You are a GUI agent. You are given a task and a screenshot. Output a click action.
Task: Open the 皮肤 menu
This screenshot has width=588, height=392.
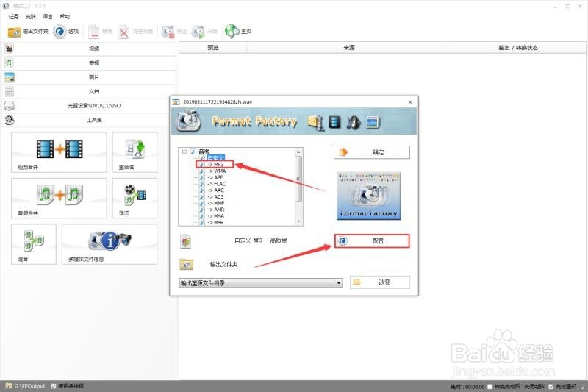pyautogui.click(x=31, y=16)
